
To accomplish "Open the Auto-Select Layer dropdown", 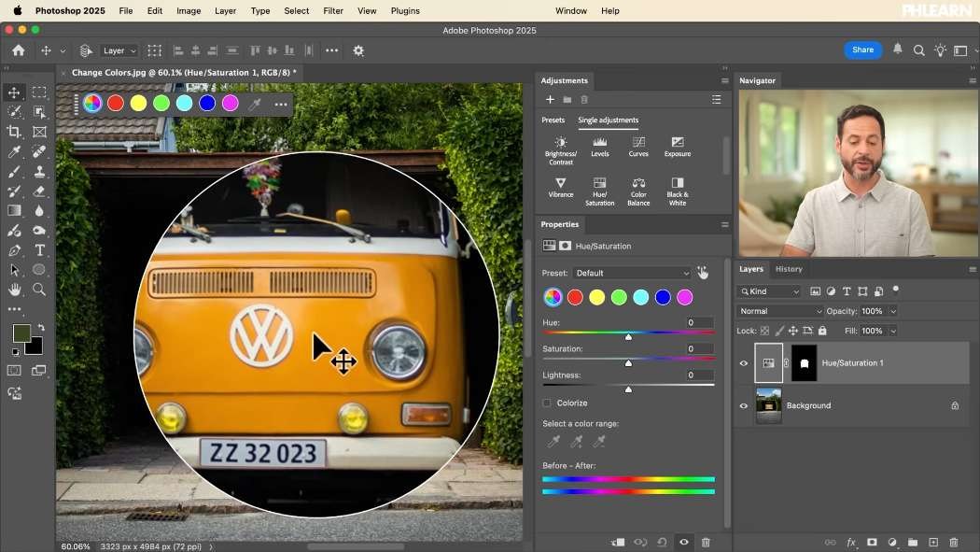I will 119,50.
